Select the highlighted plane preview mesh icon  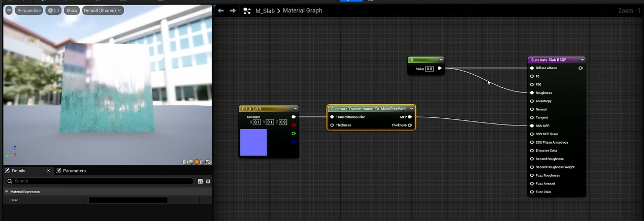[x=197, y=162]
